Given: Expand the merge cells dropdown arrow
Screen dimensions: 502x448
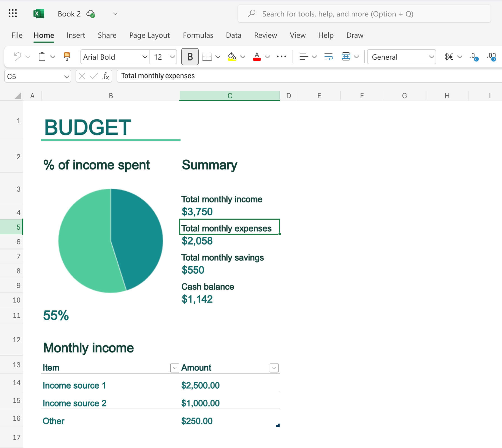Looking at the screenshot, I should click(x=356, y=57).
